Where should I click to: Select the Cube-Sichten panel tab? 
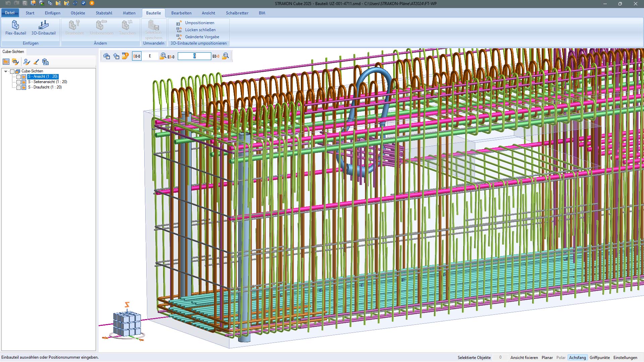click(13, 52)
